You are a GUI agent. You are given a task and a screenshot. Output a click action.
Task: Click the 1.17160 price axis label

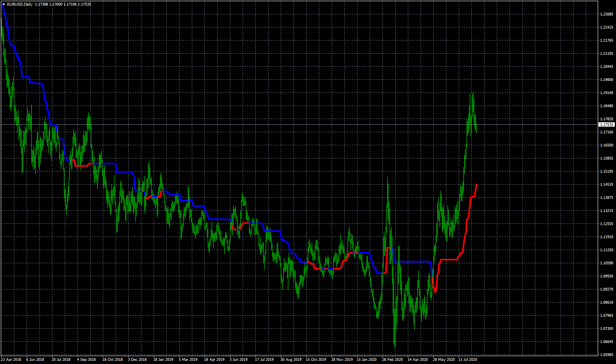(x=606, y=132)
